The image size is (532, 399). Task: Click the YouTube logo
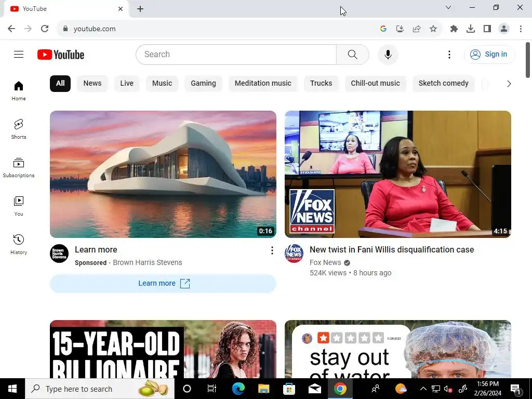(61, 55)
